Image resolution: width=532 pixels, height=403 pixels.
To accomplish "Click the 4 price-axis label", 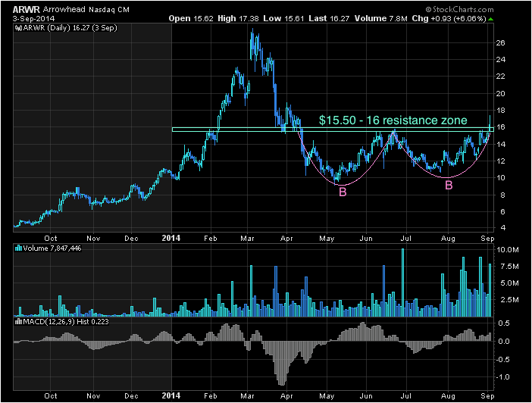I will [502, 227].
